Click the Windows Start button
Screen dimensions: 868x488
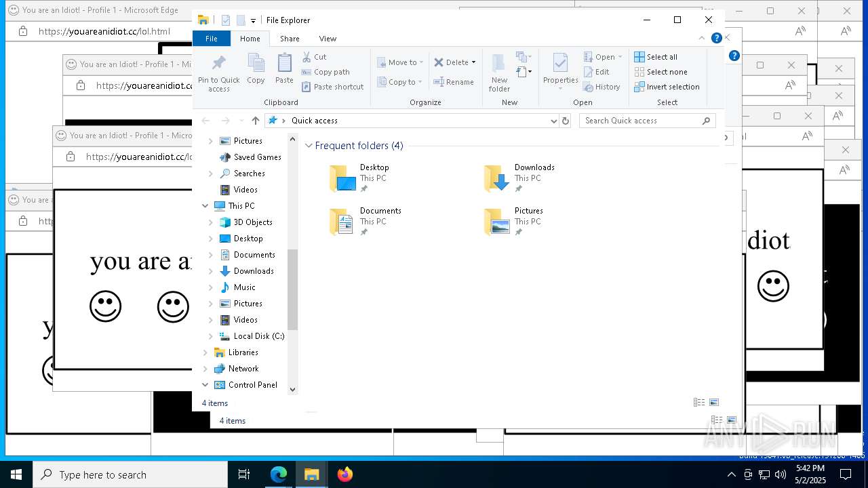pos(16,474)
